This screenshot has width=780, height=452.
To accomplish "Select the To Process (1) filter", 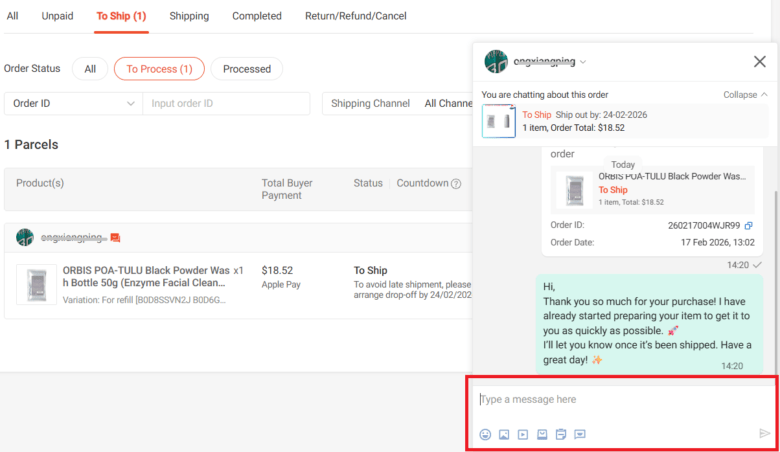I will click(159, 69).
